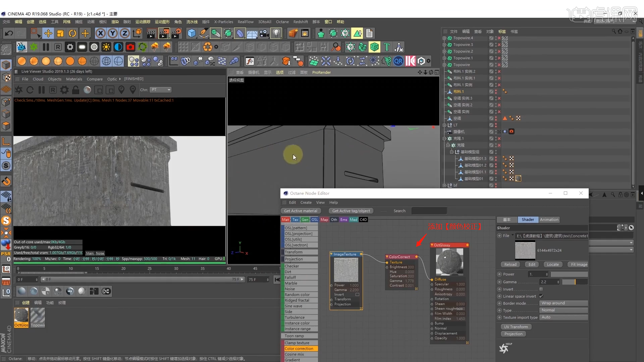Toggle Invert checkbox on ImageTexture node

coord(357,295)
